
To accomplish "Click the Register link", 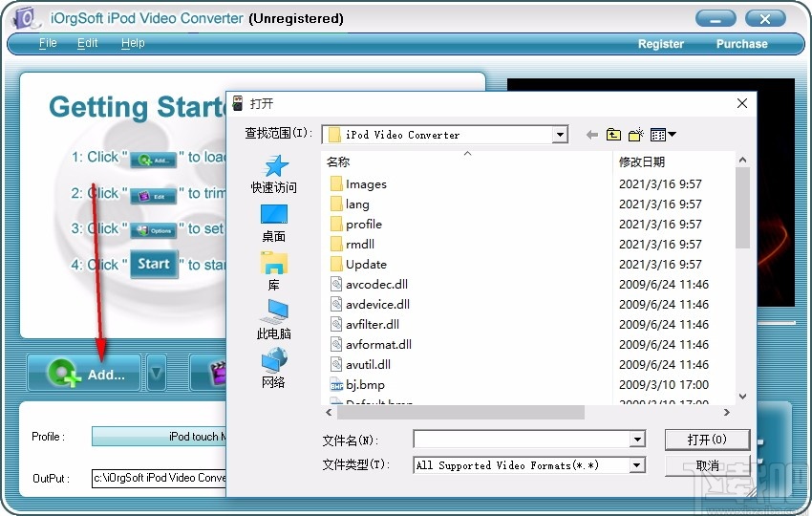I will click(661, 44).
